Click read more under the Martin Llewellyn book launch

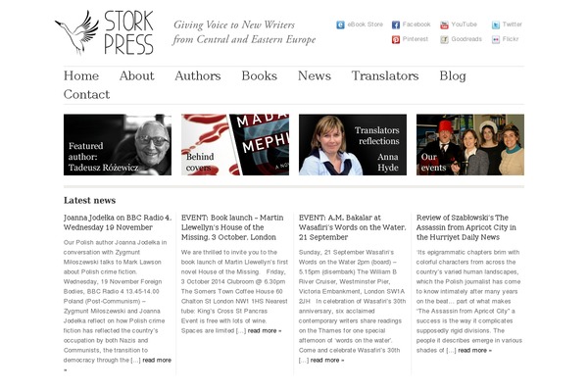[265, 330]
